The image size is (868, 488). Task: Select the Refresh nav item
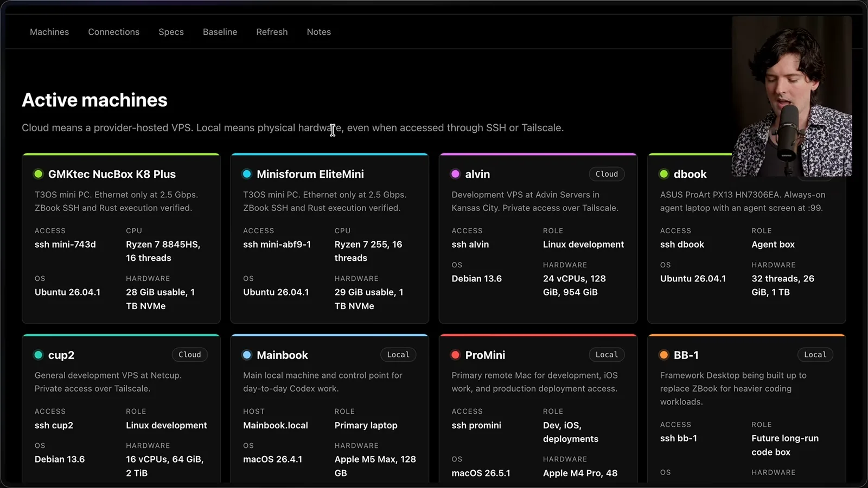point(272,32)
